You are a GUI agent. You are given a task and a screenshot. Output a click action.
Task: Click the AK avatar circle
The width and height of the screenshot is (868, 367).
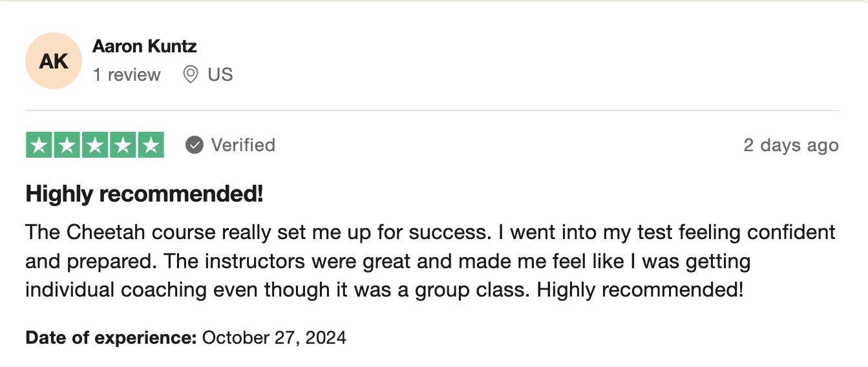54,61
